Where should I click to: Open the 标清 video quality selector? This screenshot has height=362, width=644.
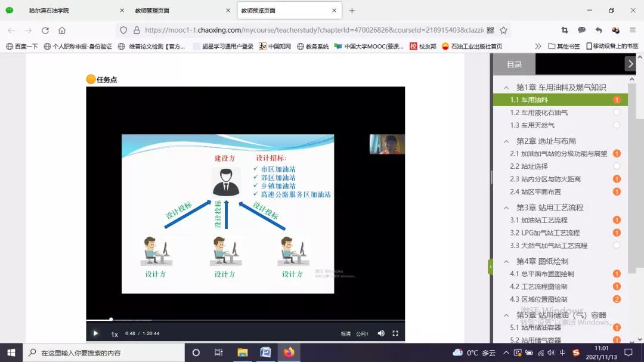pos(346,334)
